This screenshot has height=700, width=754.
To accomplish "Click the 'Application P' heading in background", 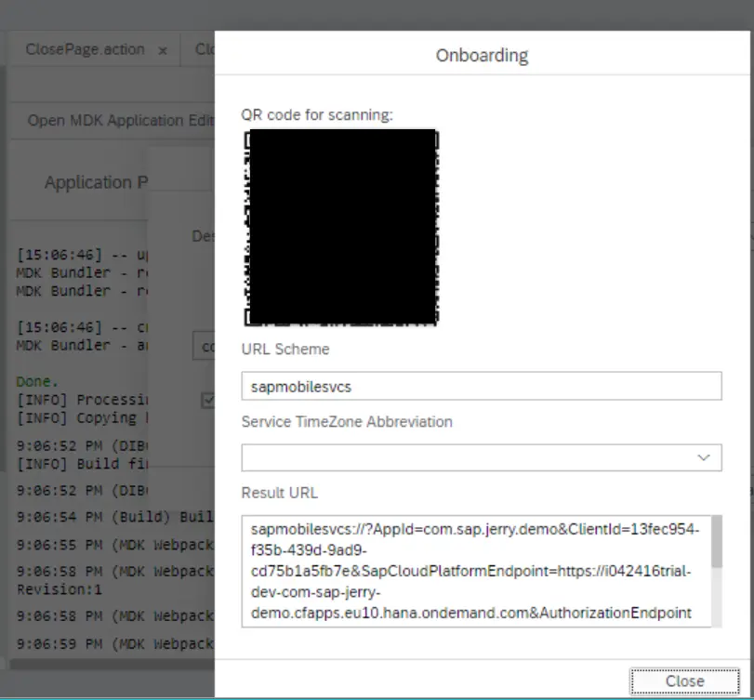I will coord(96,183).
